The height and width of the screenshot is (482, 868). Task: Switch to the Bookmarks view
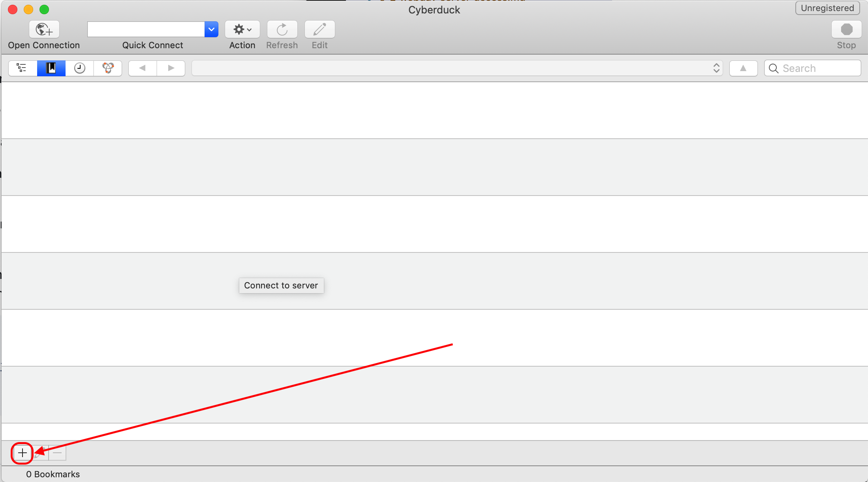pyautogui.click(x=51, y=68)
